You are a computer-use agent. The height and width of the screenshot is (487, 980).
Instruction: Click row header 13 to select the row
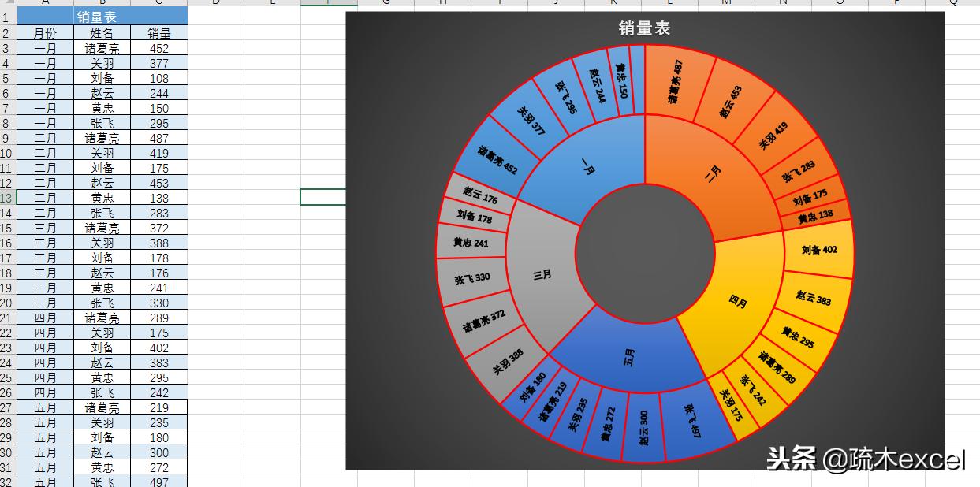(9, 198)
